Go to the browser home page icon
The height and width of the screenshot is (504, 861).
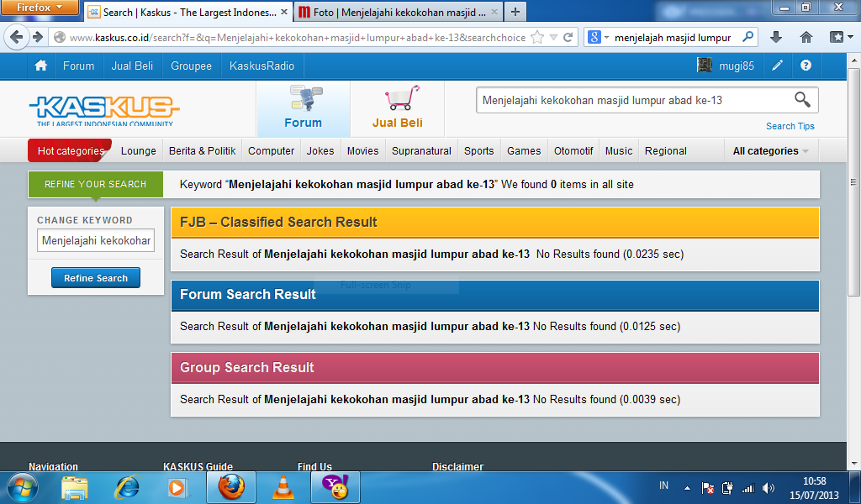pyautogui.click(x=806, y=37)
